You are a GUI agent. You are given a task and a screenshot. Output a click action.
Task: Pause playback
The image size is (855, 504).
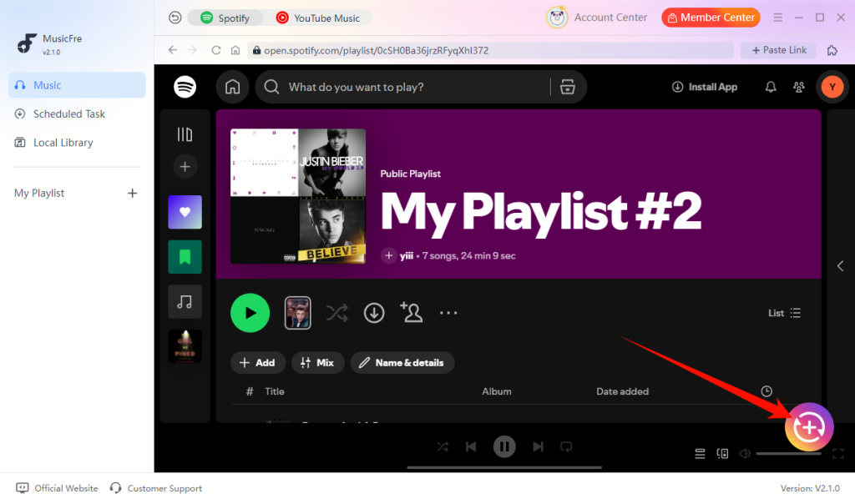(x=504, y=446)
